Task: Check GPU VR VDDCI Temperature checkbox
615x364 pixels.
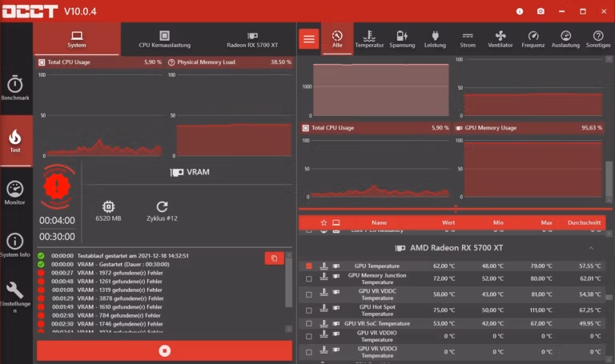Action: 309,352
